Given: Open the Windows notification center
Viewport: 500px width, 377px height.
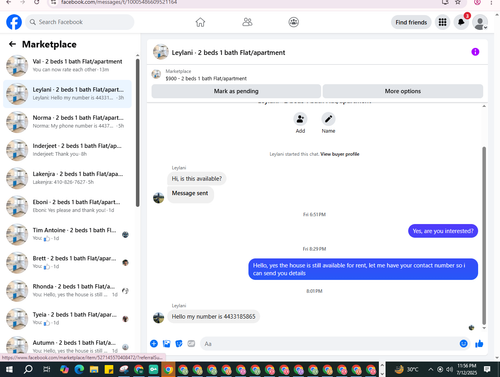Looking at the screenshot, I should coord(487,369).
